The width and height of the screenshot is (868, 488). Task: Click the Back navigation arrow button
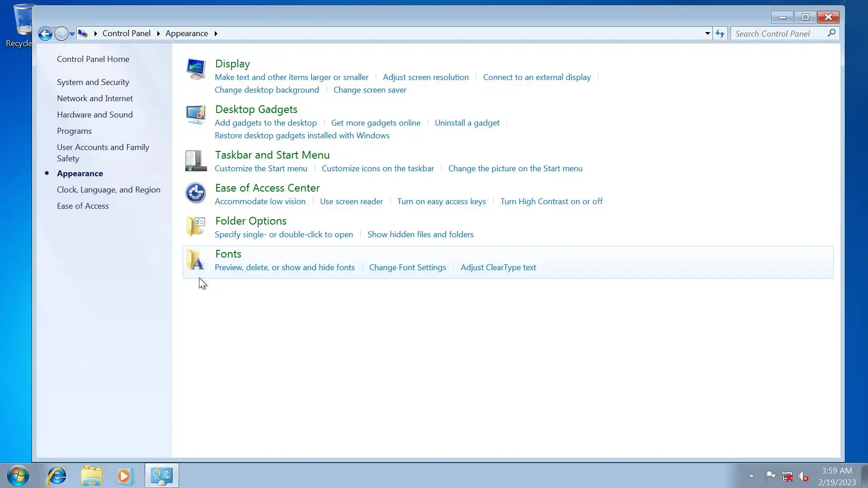click(x=45, y=33)
